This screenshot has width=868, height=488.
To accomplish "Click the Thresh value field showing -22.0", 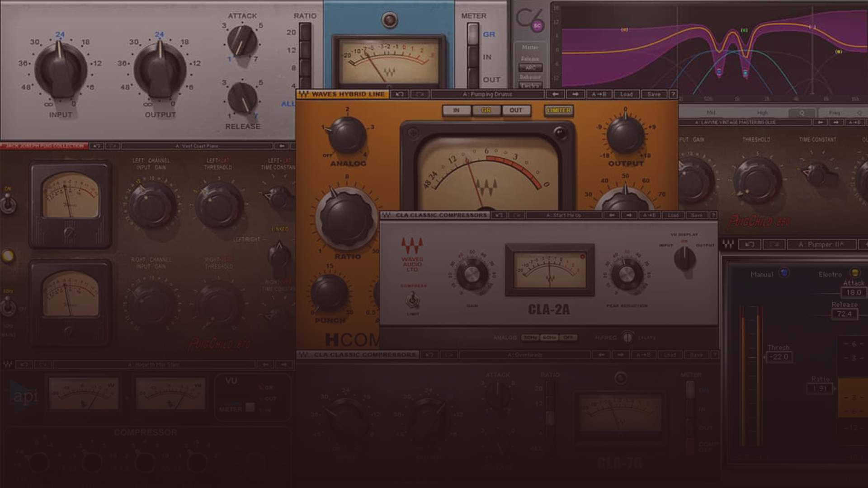I will point(779,357).
